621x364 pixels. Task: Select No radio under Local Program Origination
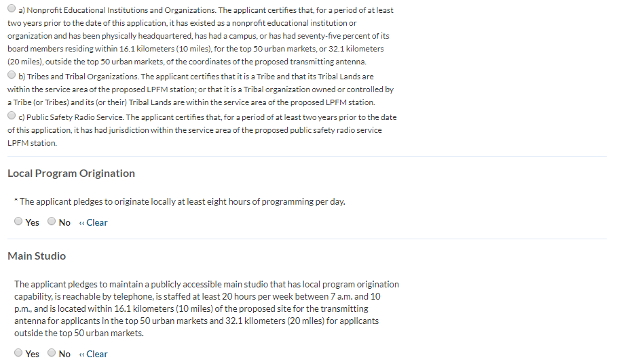pos(52,222)
